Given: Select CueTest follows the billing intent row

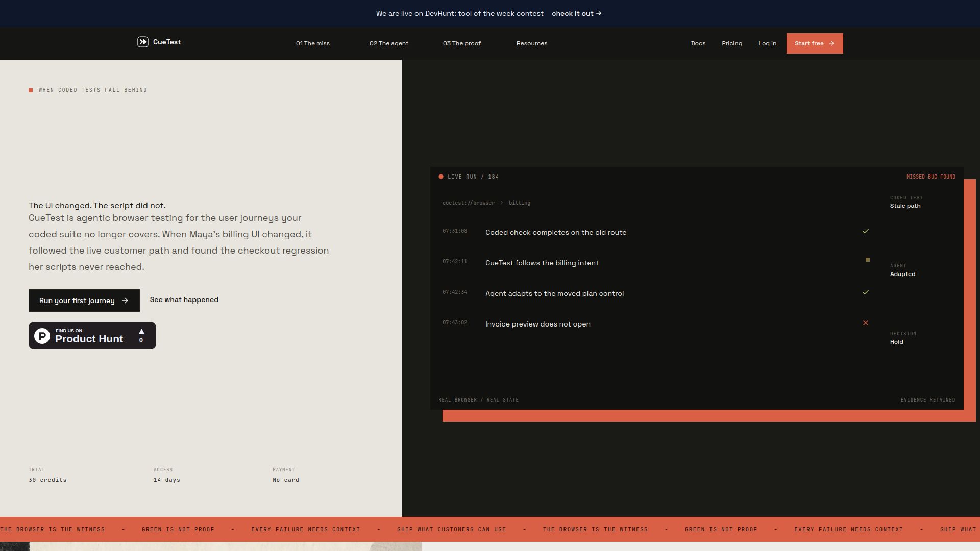Looking at the screenshot, I should [656, 263].
